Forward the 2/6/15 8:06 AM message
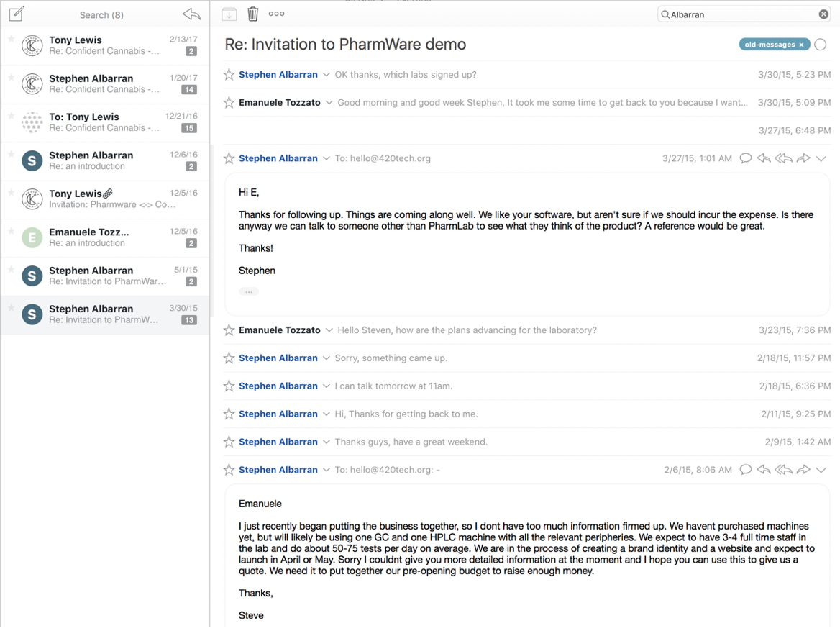The image size is (840, 636). click(803, 469)
